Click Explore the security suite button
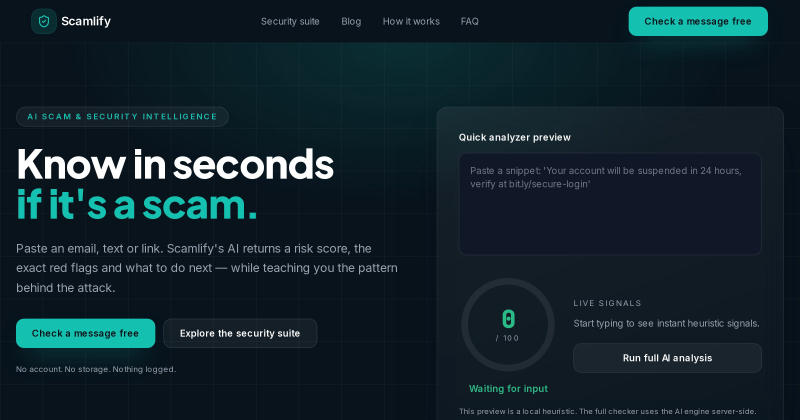 (240, 333)
